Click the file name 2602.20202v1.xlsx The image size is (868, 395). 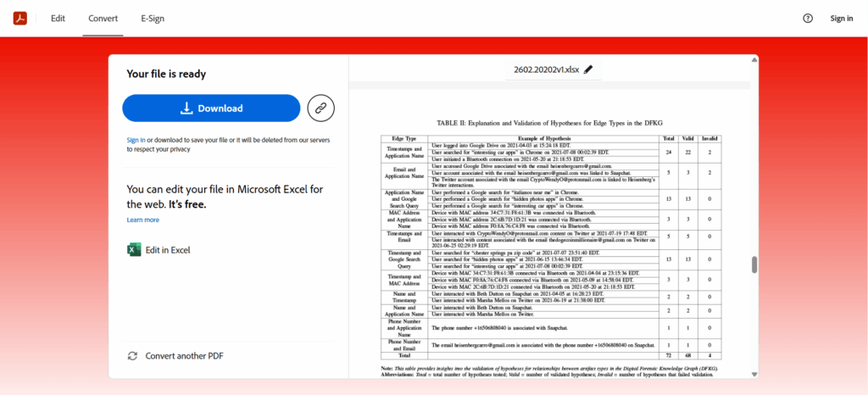pyautogui.click(x=547, y=70)
